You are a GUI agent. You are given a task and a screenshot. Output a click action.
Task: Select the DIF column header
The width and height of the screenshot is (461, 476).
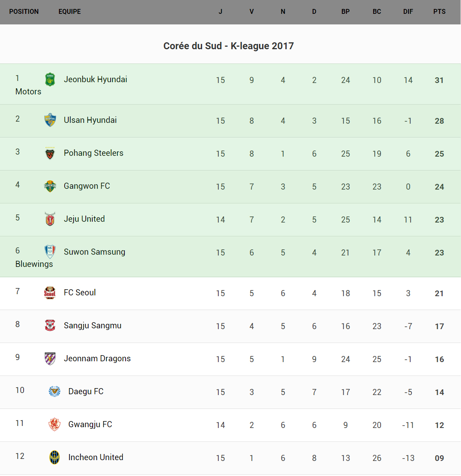coord(408,11)
